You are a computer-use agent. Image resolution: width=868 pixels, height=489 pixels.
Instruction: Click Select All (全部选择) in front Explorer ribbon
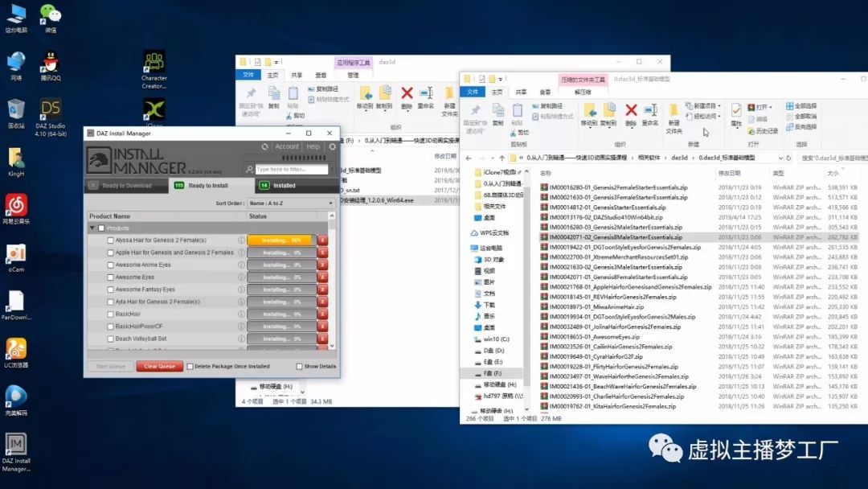click(x=801, y=106)
